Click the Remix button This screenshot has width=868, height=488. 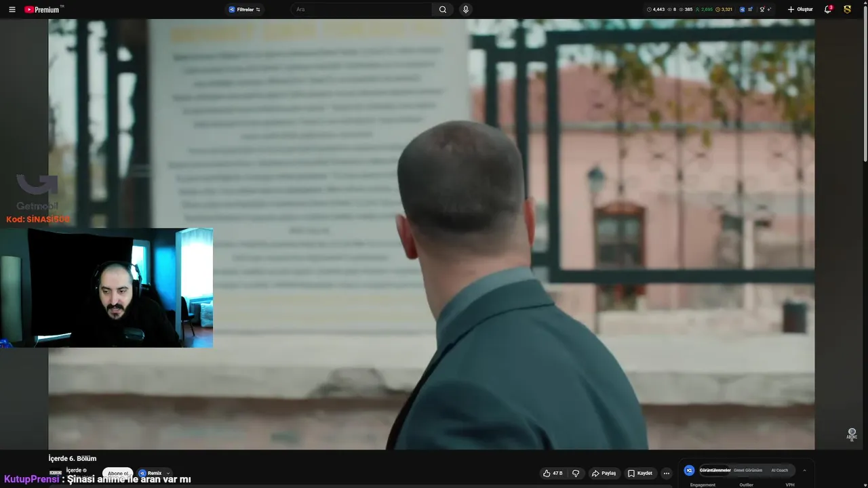151,473
